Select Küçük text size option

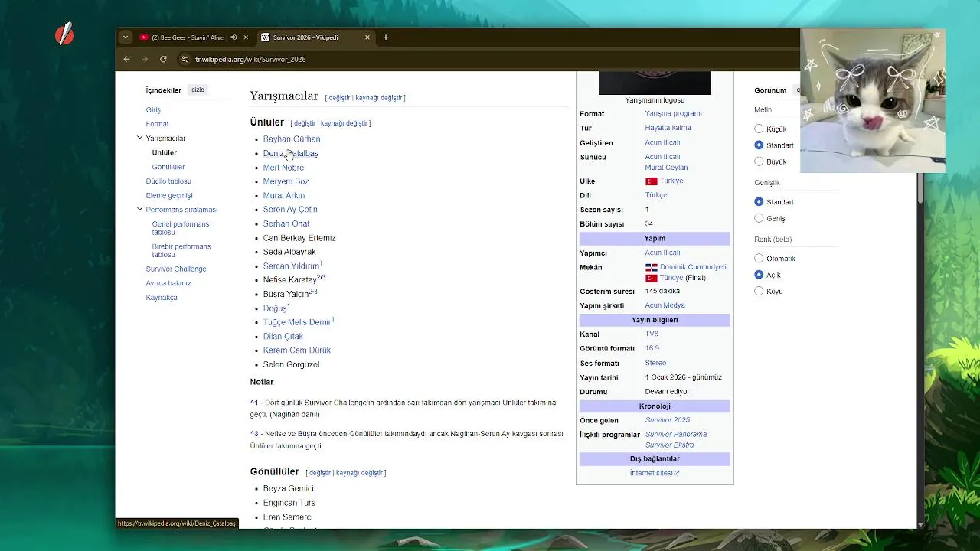click(759, 129)
